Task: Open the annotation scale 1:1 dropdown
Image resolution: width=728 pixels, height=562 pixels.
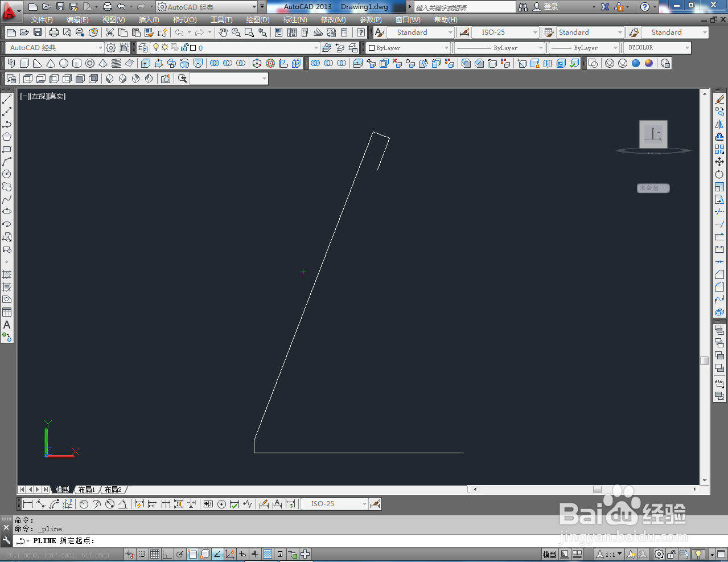Action: (609, 554)
